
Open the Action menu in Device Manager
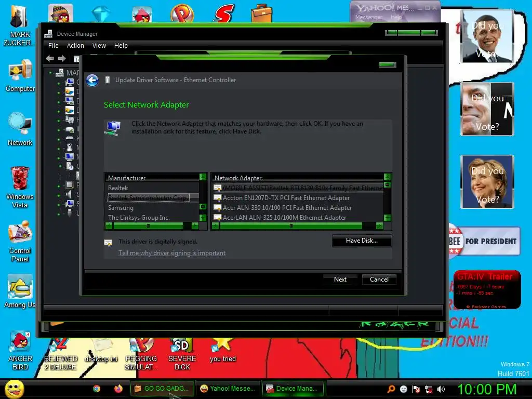point(75,46)
